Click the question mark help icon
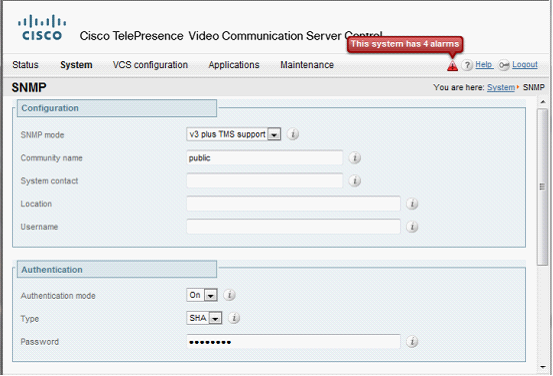This screenshot has width=553, height=376. 467,65
